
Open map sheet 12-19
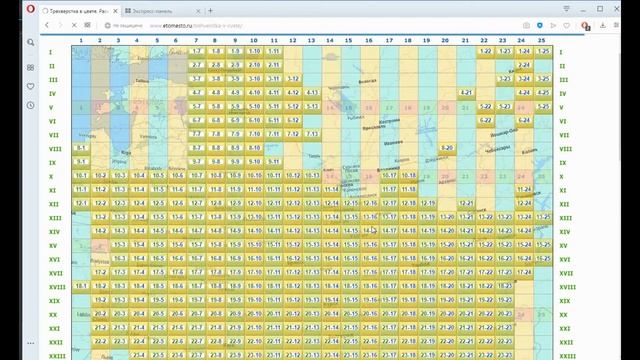coord(428,203)
